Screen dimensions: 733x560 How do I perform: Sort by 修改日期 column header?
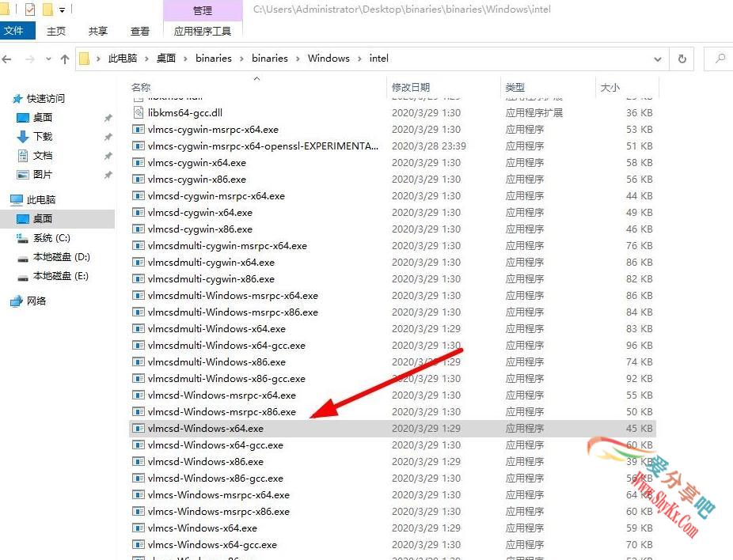point(411,87)
